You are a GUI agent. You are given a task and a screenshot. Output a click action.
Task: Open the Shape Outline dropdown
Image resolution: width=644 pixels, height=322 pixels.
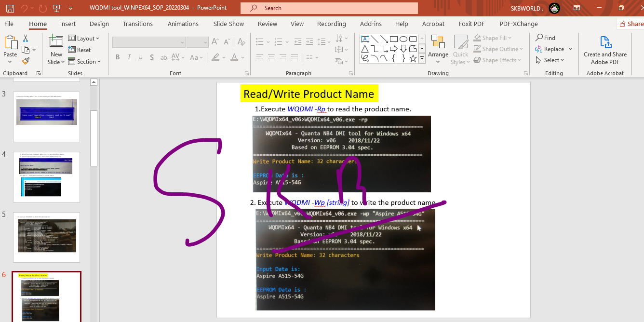coord(498,49)
